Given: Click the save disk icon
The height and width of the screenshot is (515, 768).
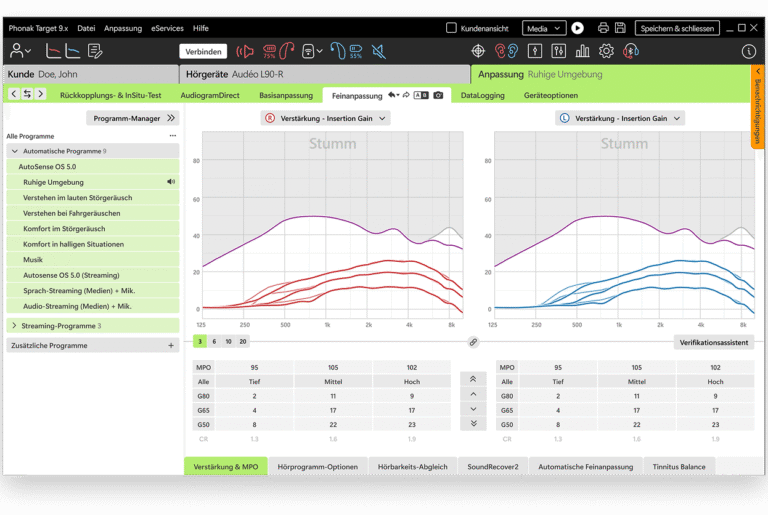Looking at the screenshot, I should (x=620, y=28).
